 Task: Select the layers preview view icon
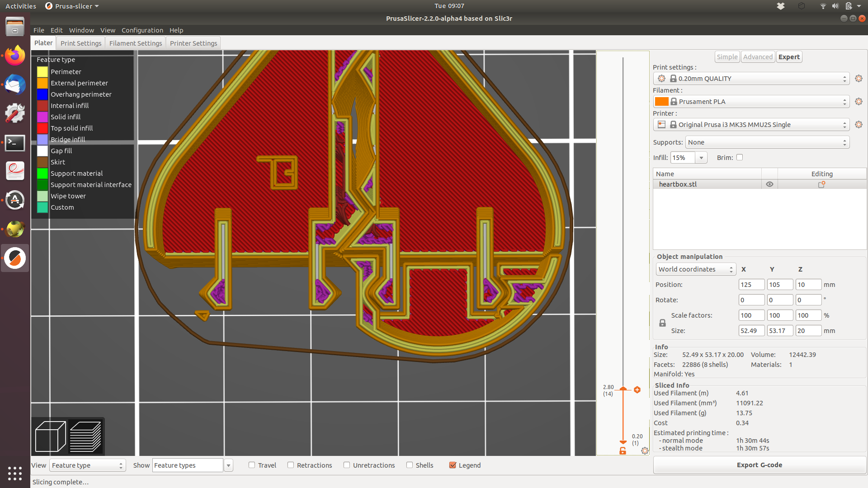[x=86, y=436]
